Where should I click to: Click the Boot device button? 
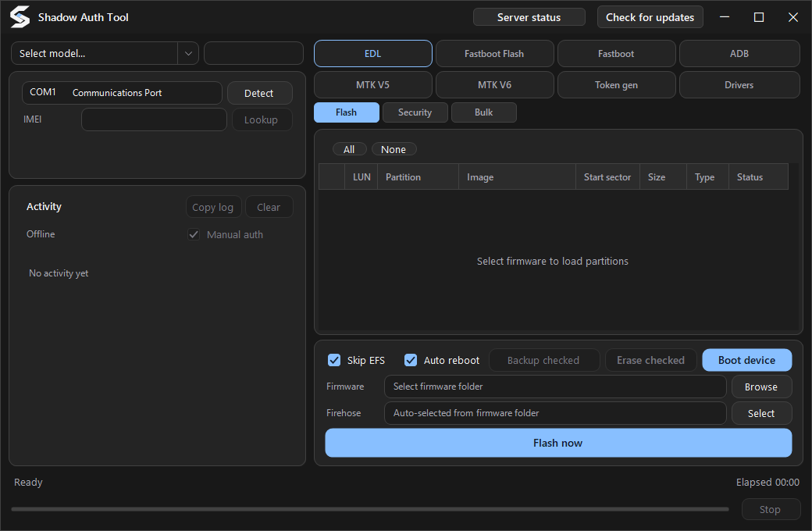coord(746,360)
